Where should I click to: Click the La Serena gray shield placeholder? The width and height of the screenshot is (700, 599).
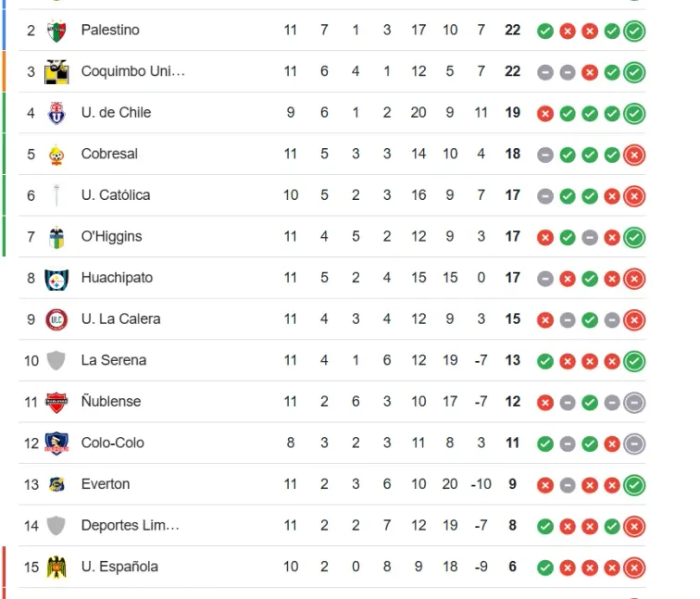pos(56,360)
